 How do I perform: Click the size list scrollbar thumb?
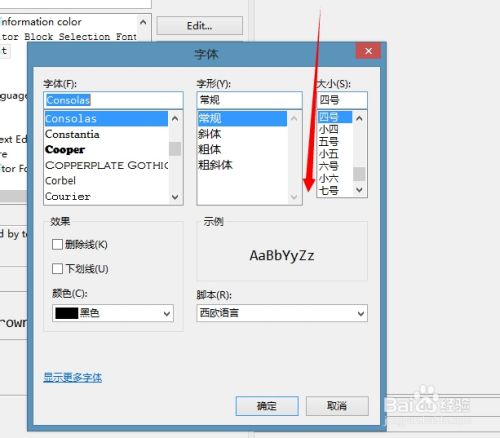pyautogui.click(x=359, y=174)
